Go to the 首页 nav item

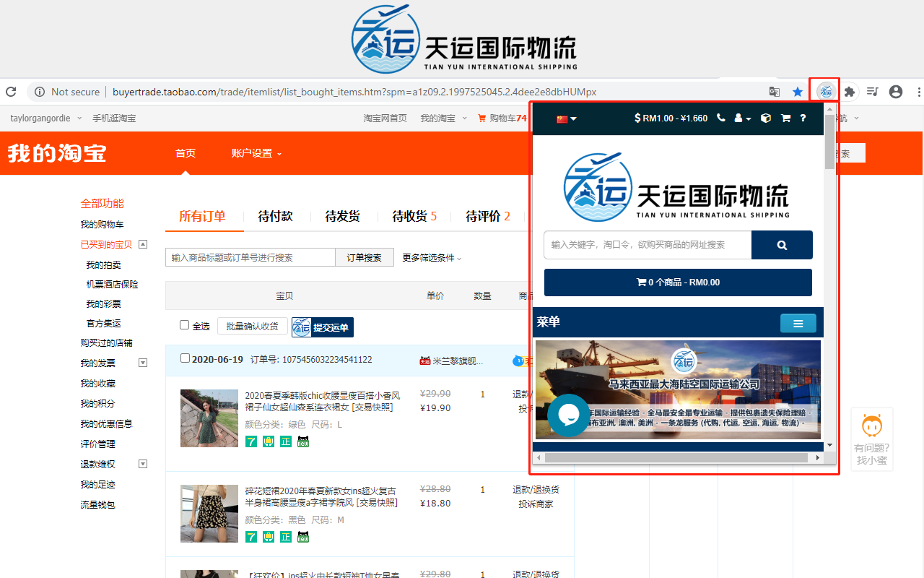pyautogui.click(x=186, y=153)
